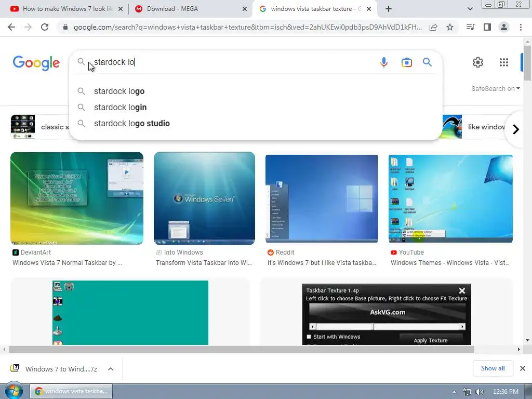The height and width of the screenshot is (399, 532).
Task: Click the blue Google search magnifier button
Action: point(427,62)
